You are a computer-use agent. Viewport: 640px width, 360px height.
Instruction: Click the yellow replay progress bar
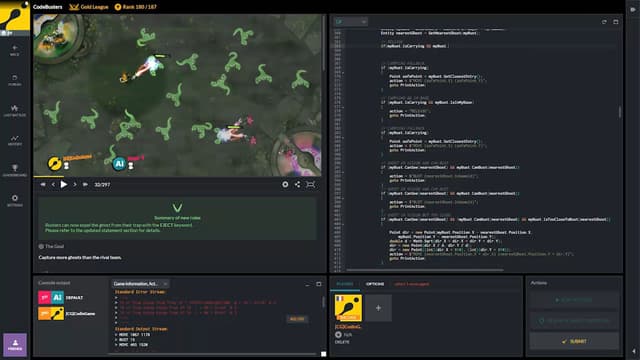49,177
